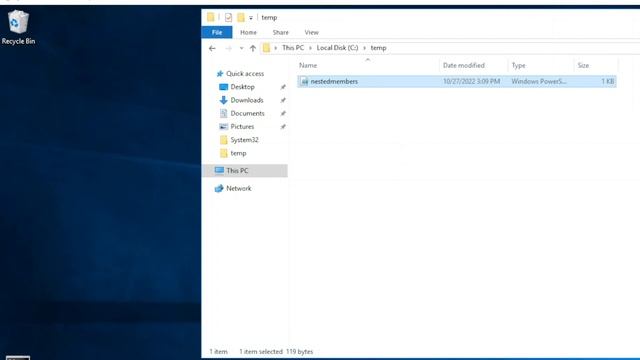Image resolution: width=640 pixels, height=360 pixels.
Task: Select the nestedmembers file
Action: pos(457,81)
